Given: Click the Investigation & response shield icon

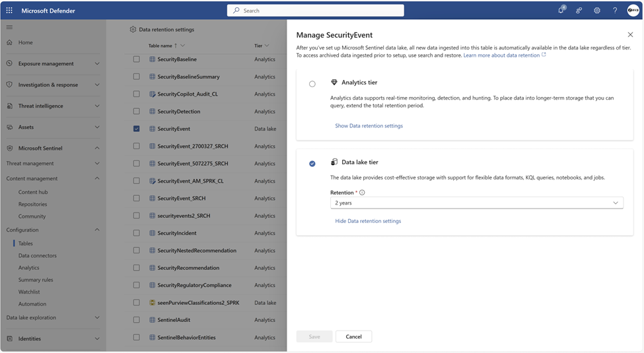Looking at the screenshot, I should click(x=9, y=84).
